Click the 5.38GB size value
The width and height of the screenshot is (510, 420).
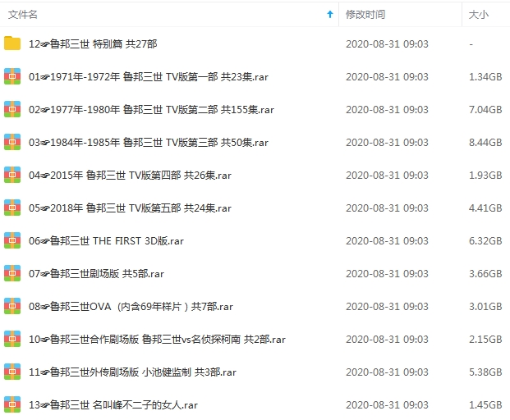tap(485, 372)
